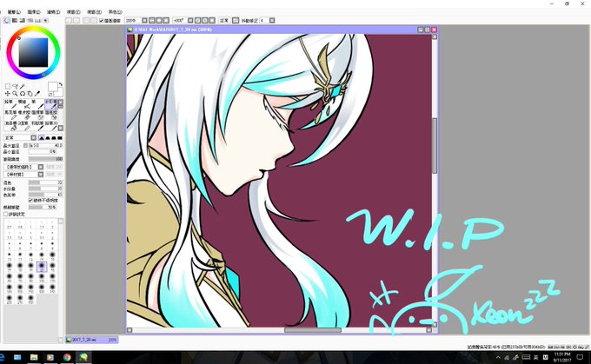Open the rotation angle dropdown

click(190, 20)
